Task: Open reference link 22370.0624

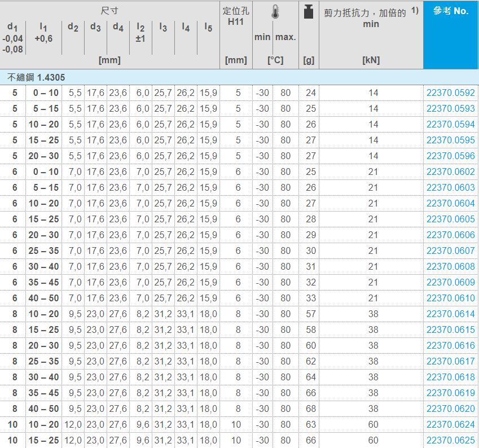Action: point(450,424)
